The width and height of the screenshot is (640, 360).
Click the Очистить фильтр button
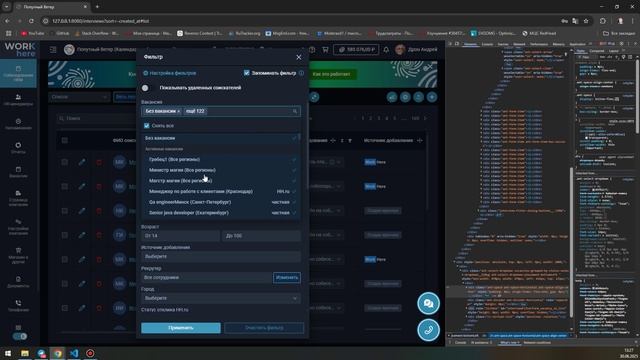[x=264, y=328]
